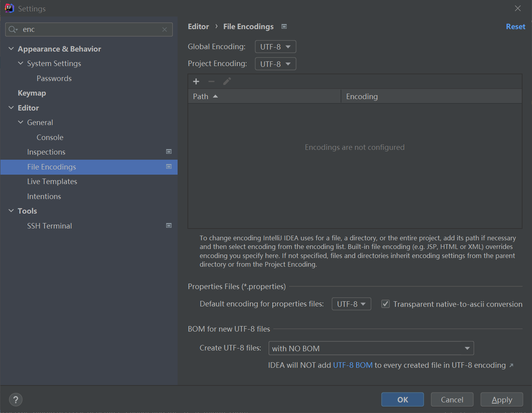Click the remove path minus icon
This screenshot has width=532, height=413.
[x=211, y=81]
